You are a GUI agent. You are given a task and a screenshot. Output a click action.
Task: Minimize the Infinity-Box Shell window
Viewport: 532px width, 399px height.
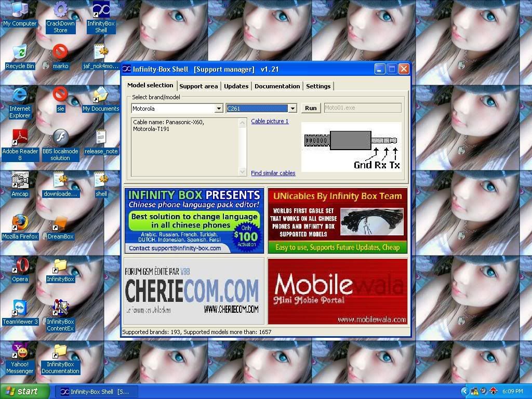coord(380,69)
